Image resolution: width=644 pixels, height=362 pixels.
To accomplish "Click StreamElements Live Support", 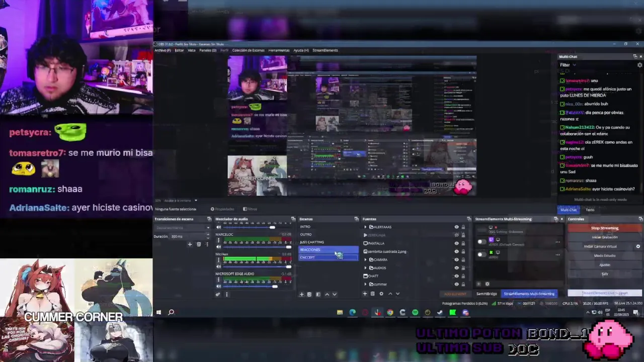I will click(605, 293).
